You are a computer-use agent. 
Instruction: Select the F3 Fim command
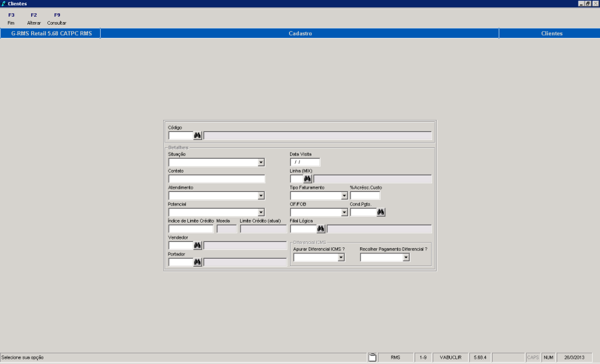(x=11, y=19)
